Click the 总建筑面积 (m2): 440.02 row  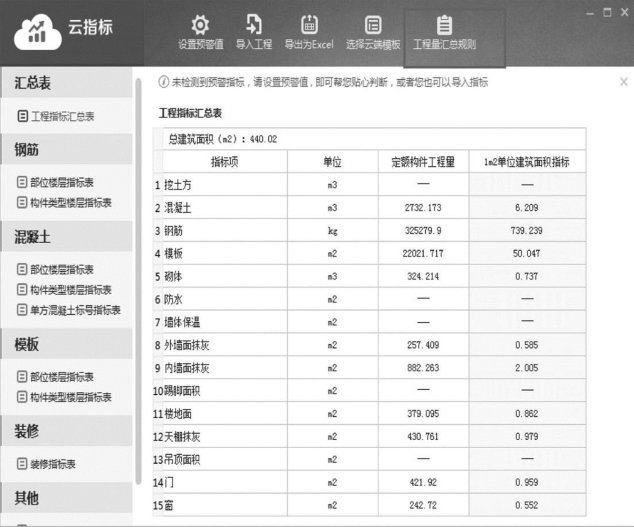374,139
